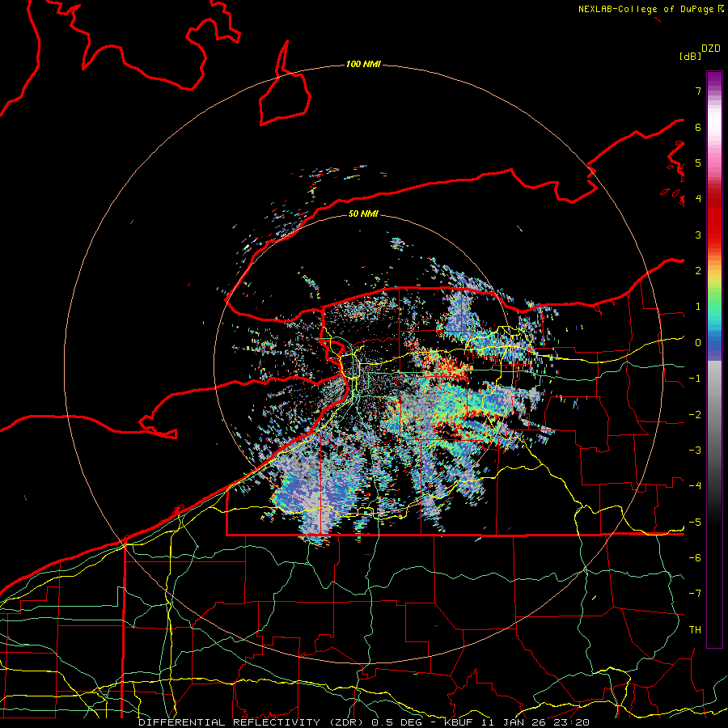Click the 6 value on color scale
Image resolution: width=728 pixels, height=728 pixels.
(698, 127)
